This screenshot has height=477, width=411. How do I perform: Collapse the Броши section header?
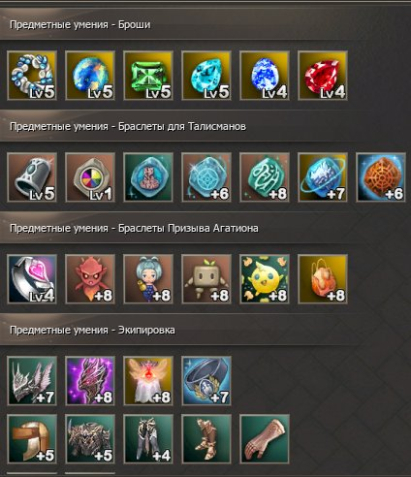[180, 25]
